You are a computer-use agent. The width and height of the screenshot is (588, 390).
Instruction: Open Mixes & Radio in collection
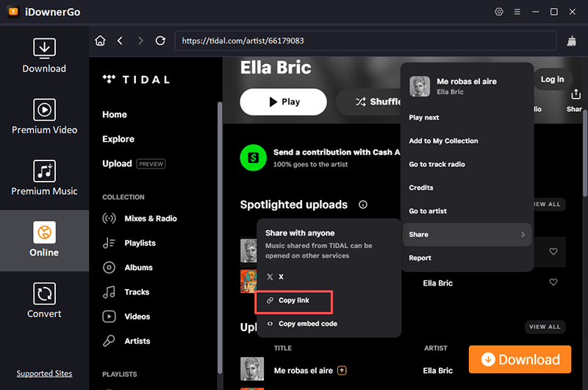tap(140, 219)
